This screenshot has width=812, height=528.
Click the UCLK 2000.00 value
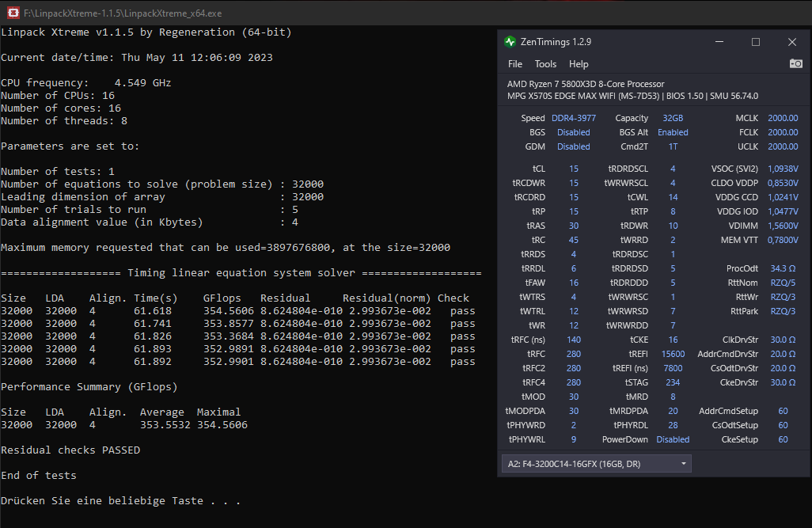783,146
